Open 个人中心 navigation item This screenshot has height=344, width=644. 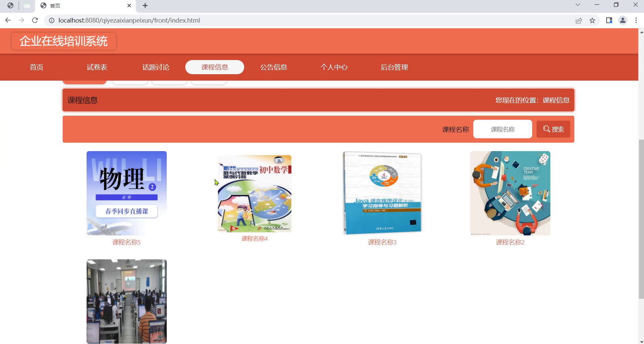[334, 67]
